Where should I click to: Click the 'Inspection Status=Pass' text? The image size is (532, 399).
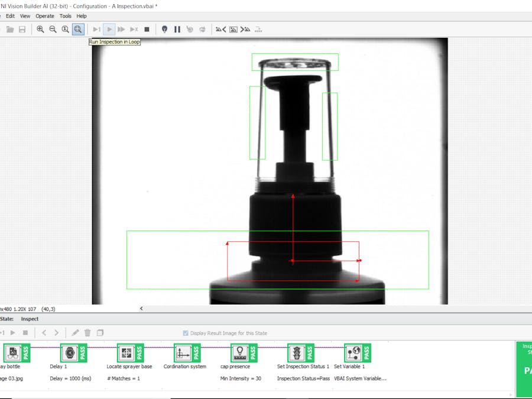pyautogui.click(x=303, y=378)
